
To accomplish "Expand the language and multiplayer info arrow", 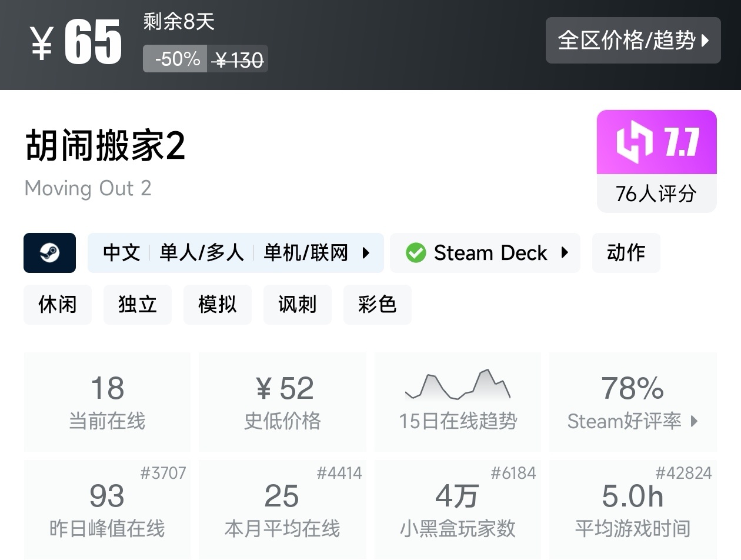I will point(366,253).
